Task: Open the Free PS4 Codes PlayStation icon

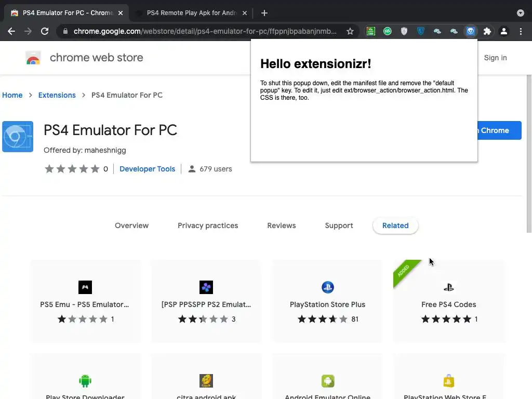Action: (x=448, y=287)
